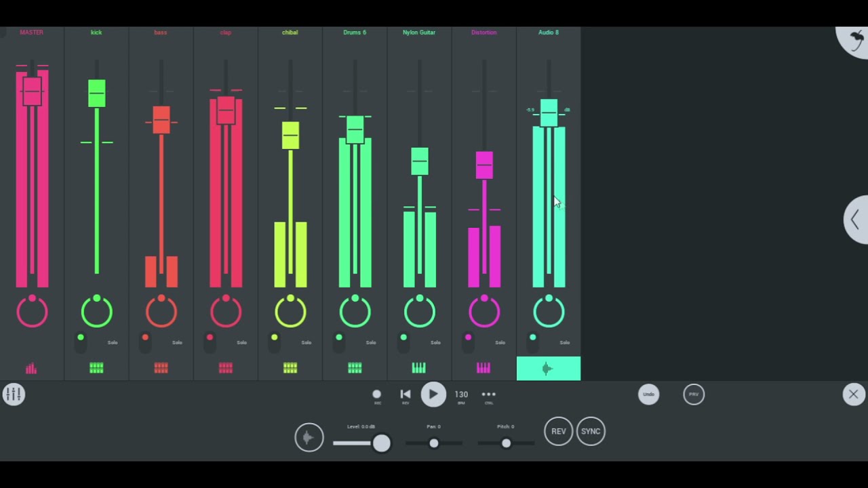This screenshot has width=868, height=488.
Task: Close the mixer with the X button
Action: click(854, 394)
